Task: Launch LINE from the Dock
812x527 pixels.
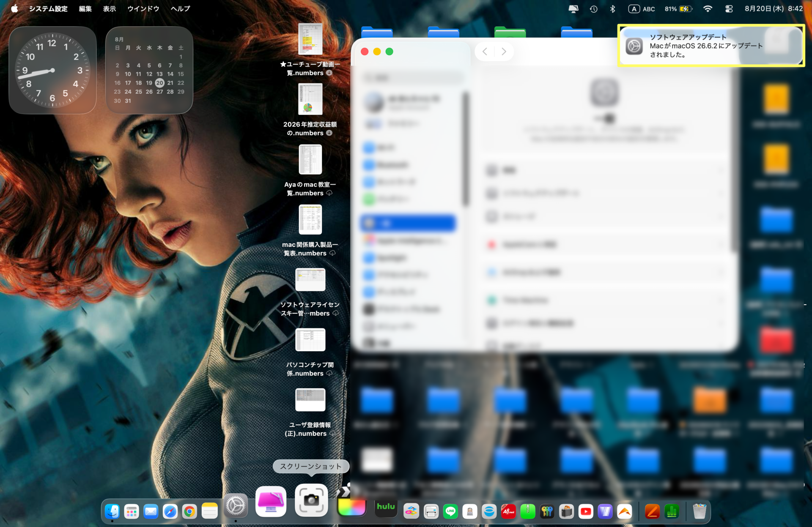Action: point(450,512)
